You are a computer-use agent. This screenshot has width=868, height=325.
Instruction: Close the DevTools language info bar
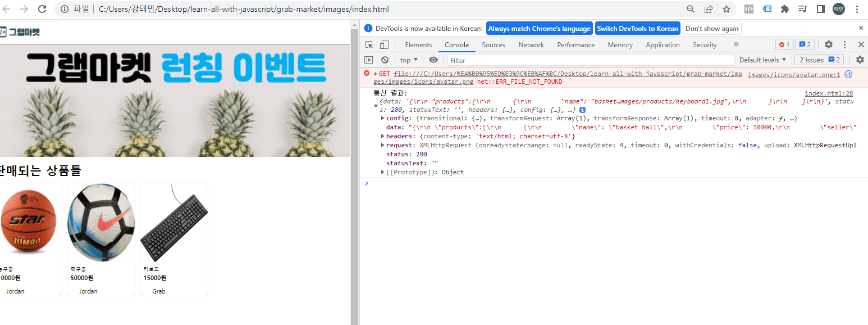[x=861, y=28]
